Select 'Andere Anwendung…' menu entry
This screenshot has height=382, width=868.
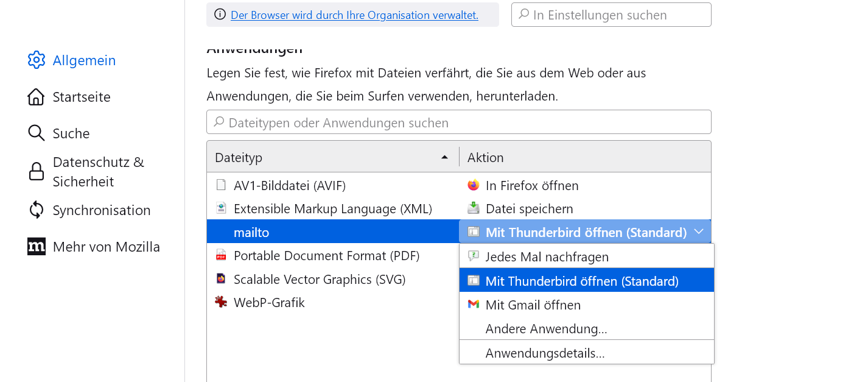coord(546,329)
